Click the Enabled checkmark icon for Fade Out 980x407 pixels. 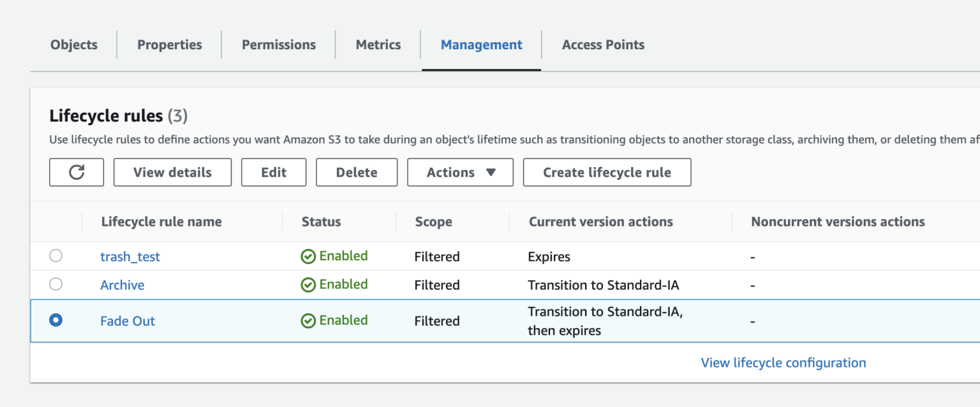pyautogui.click(x=308, y=321)
